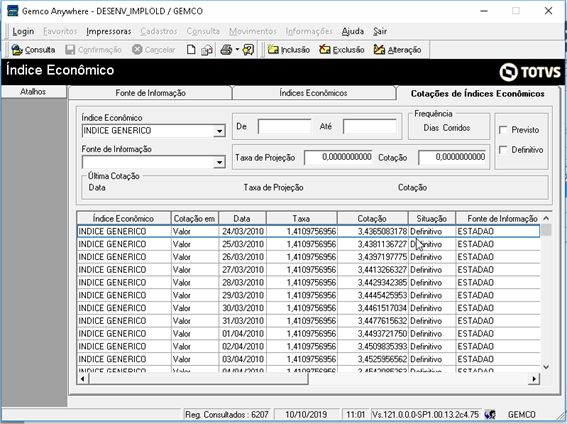Screen dimensions: 567x424
Task: Enable the Previsto checkbox
Action: 503,130
